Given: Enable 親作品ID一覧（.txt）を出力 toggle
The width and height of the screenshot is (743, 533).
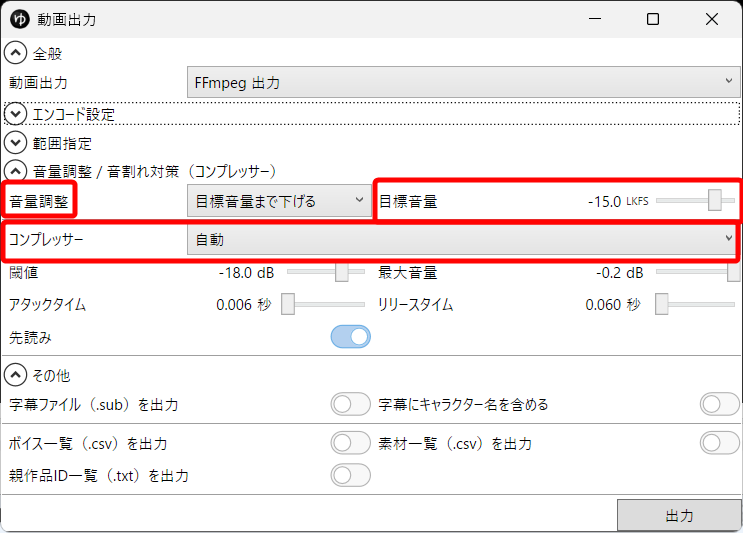Looking at the screenshot, I should tap(350, 475).
